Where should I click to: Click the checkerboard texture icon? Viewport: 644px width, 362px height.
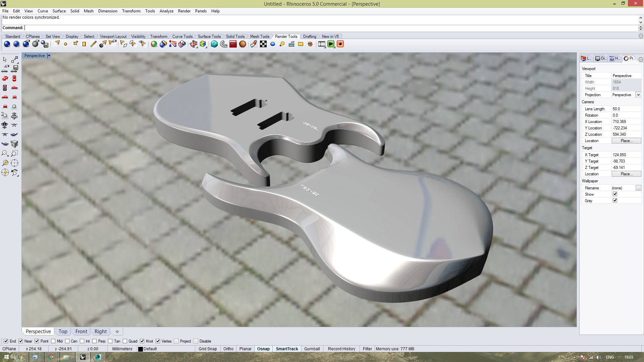click(x=263, y=44)
